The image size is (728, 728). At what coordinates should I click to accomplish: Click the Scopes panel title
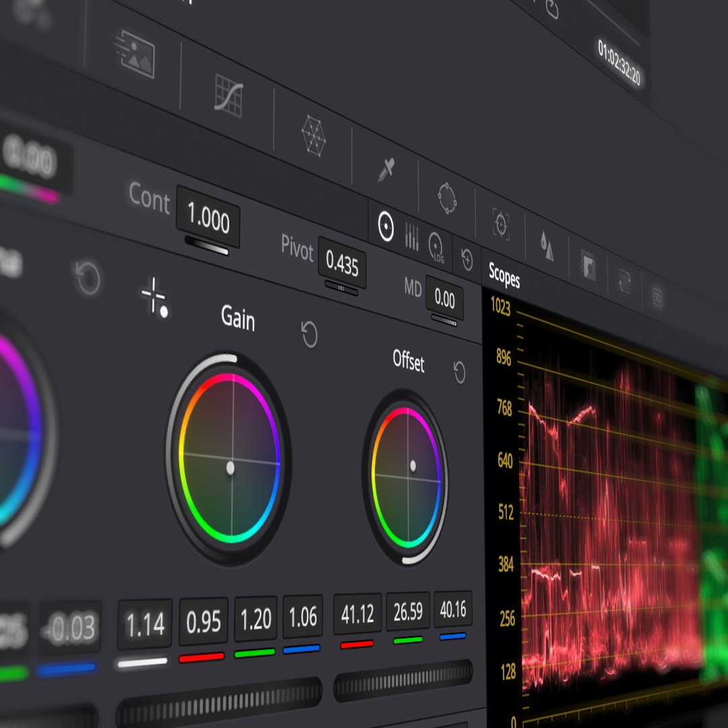(x=504, y=276)
